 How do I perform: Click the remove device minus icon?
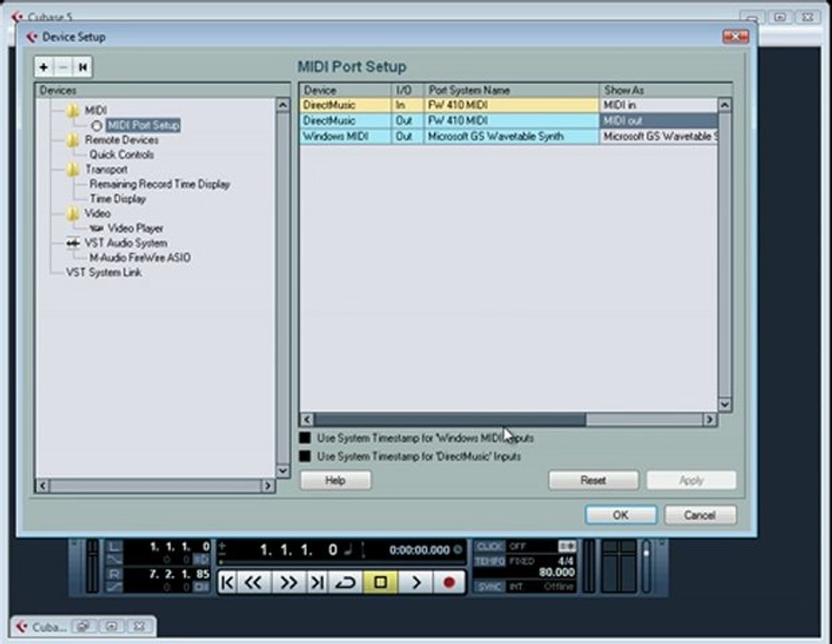coord(64,67)
